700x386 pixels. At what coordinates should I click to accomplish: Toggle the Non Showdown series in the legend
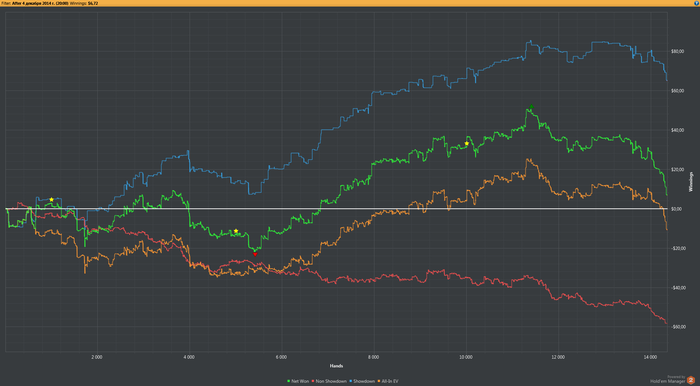tap(329, 381)
